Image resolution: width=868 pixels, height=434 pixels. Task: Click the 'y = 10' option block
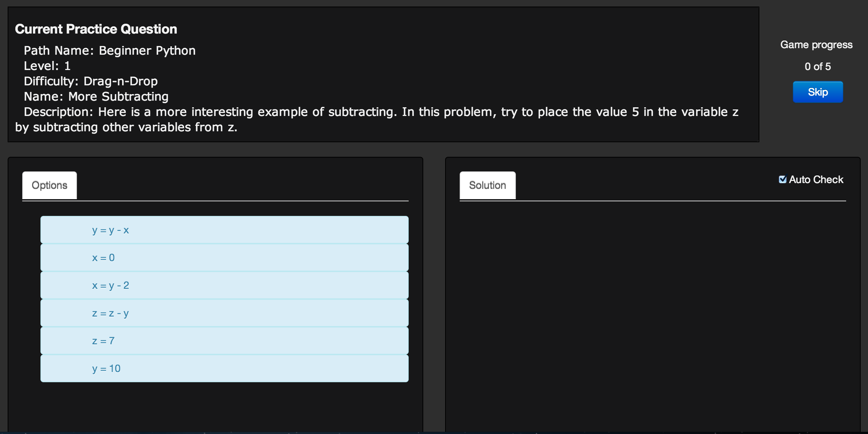point(224,369)
